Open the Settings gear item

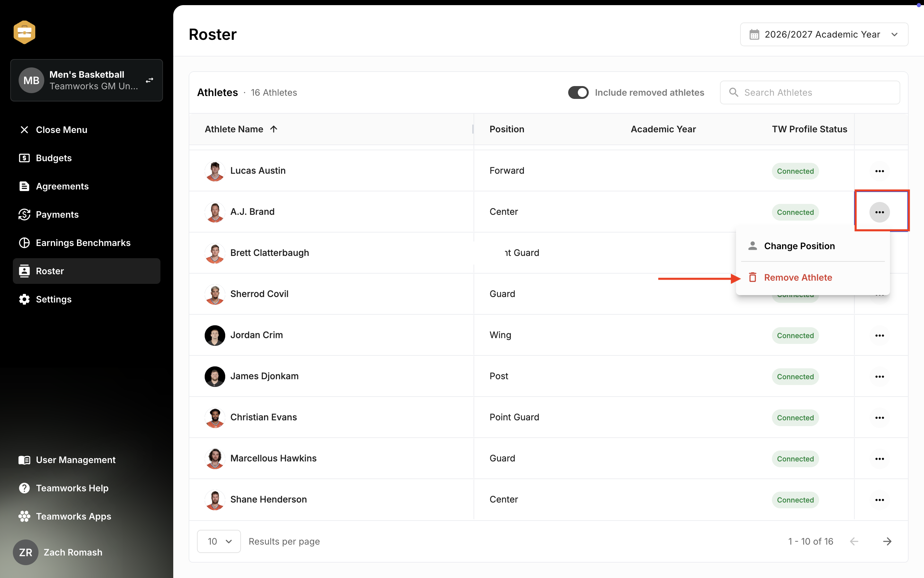tap(87, 299)
